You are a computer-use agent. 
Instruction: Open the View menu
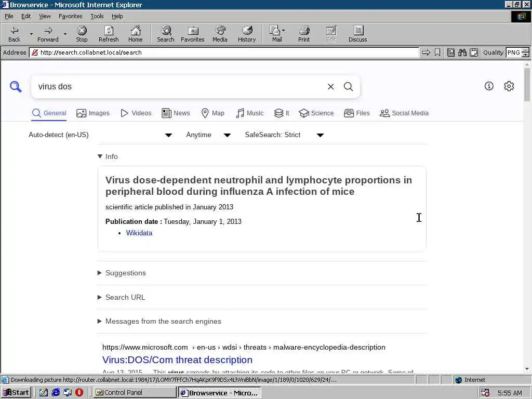(45, 16)
